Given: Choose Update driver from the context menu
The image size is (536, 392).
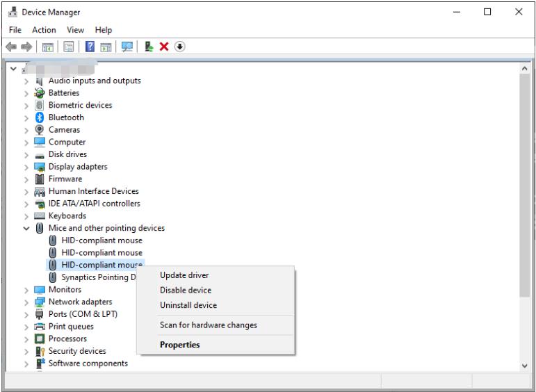Looking at the screenshot, I should click(x=184, y=275).
